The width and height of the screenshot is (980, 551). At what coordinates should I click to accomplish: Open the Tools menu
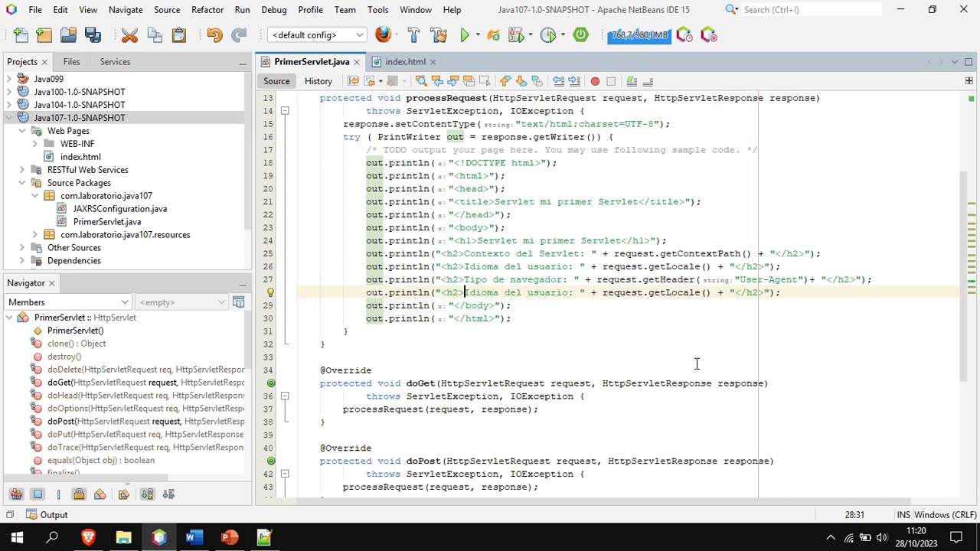click(x=377, y=10)
